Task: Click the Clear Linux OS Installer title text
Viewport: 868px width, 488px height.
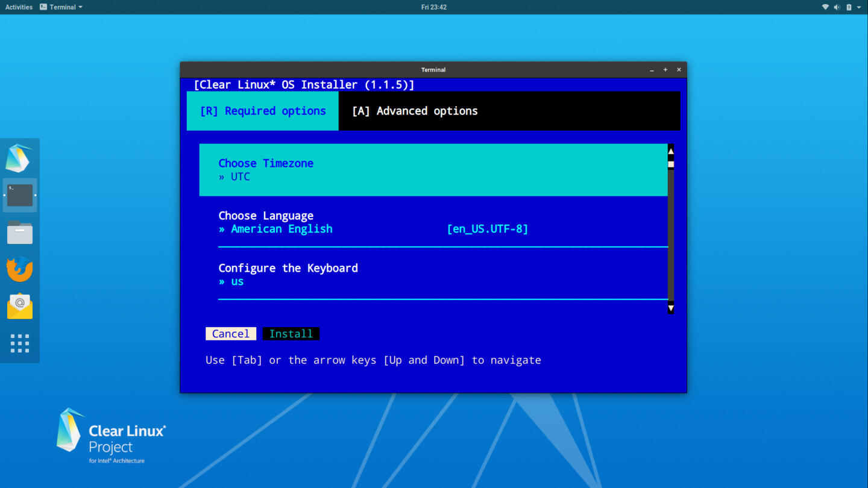Action: click(x=304, y=85)
